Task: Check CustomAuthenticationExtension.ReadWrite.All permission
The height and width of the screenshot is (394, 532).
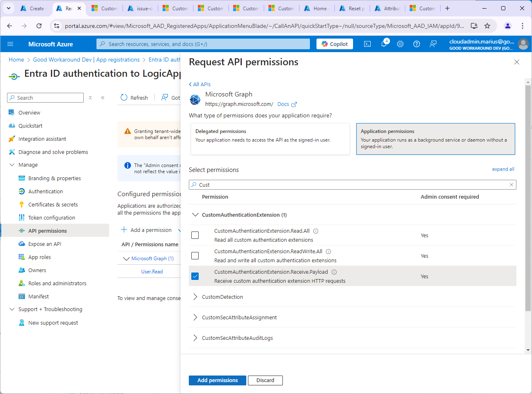Action: (x=195, y=256)
